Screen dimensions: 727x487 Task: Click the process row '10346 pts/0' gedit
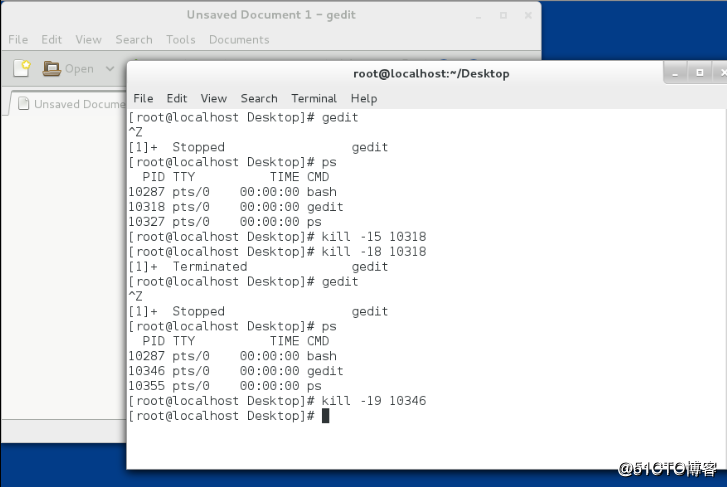pyautogui.click(x=236, y=371)
